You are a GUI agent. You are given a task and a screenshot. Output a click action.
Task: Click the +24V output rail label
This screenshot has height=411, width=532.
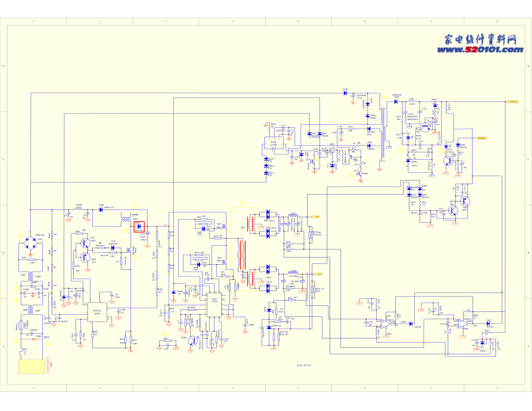click(316, 217)
